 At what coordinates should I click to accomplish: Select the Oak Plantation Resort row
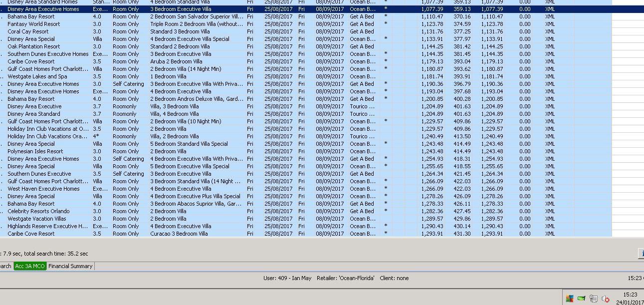click(306, 46)
